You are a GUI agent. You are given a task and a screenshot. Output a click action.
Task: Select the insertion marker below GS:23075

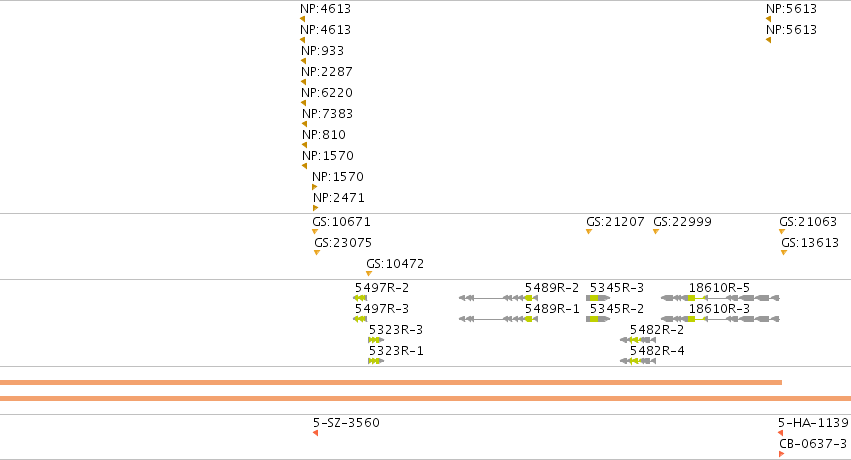click(317, 253)
